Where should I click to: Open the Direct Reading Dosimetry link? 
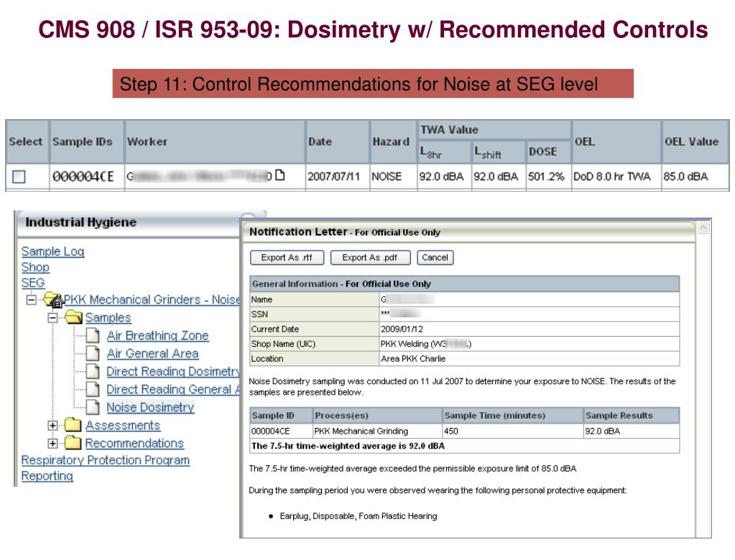click(x=173, y=371)
